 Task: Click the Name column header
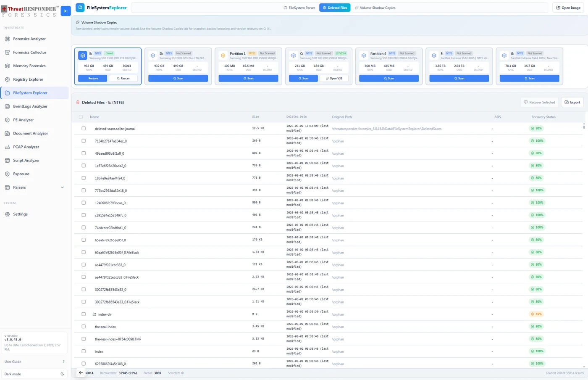click(94, 117)
